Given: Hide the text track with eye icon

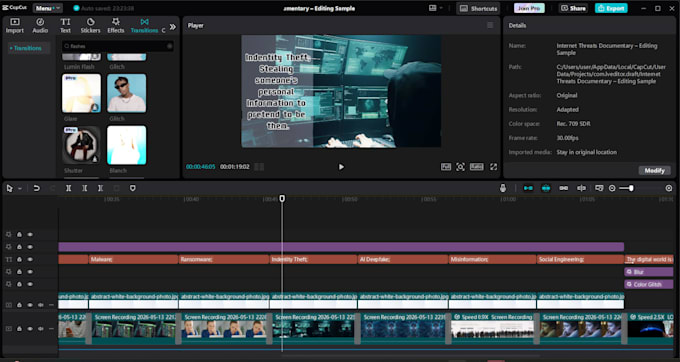Looking at the screenshot, I should (30, 260).
